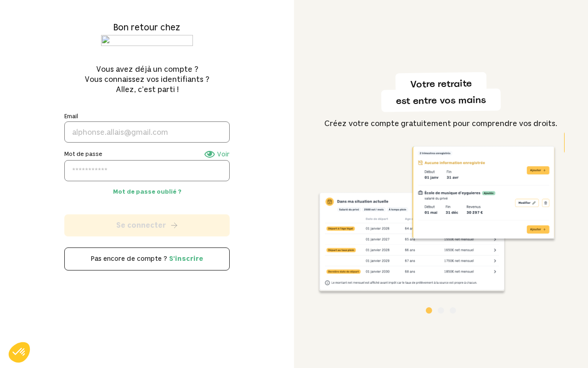This screenshot has width=588, height=368.
Task: Jump to the third carousel slide dot
Action: (x=453, y=310)
